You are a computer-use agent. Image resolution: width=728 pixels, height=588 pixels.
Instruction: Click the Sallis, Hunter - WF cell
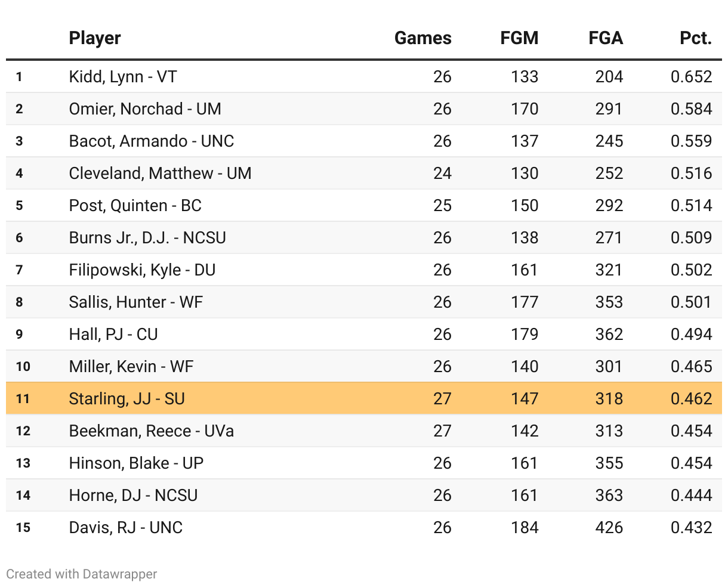pyautogui.click(x=136, y=302)
